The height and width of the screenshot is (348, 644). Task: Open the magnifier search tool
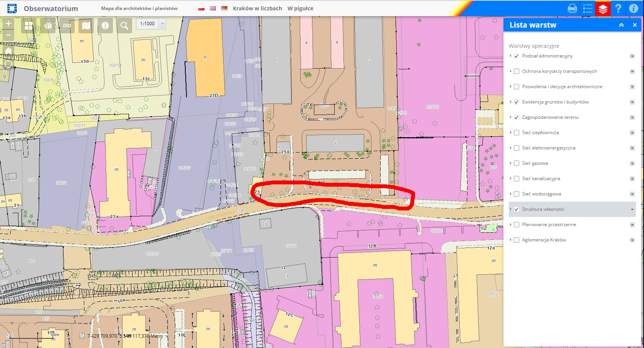(x=124, y=26)
